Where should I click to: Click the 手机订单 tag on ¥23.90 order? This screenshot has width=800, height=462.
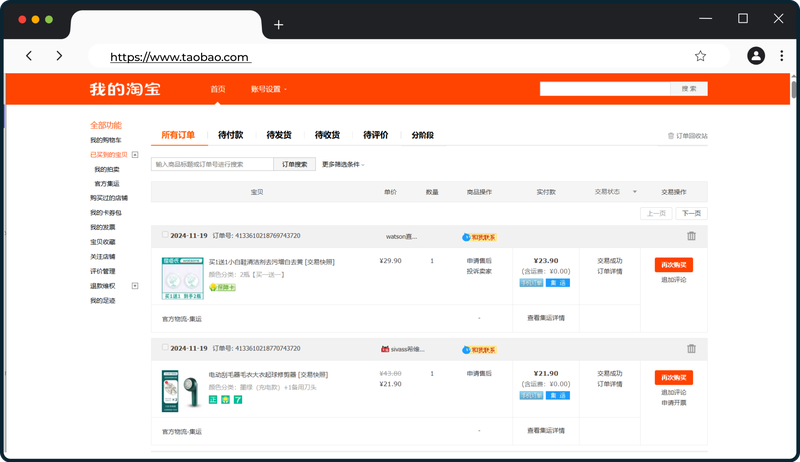pos(531,283)
